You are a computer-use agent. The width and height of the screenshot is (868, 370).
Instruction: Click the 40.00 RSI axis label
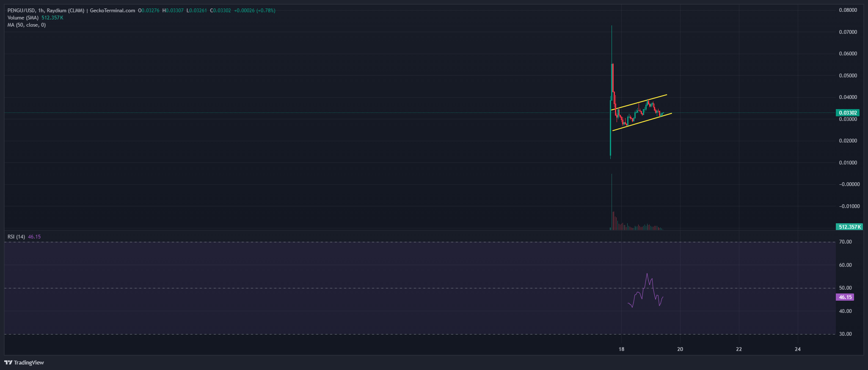846,311
